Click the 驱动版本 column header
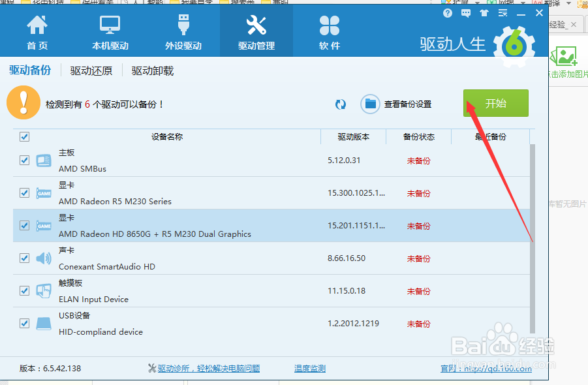This screenshot has width=588, height=385. 353,137
